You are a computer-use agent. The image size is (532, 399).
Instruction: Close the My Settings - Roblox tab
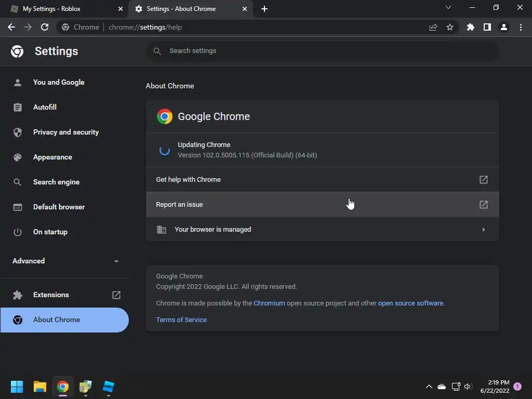click(121, 9)
